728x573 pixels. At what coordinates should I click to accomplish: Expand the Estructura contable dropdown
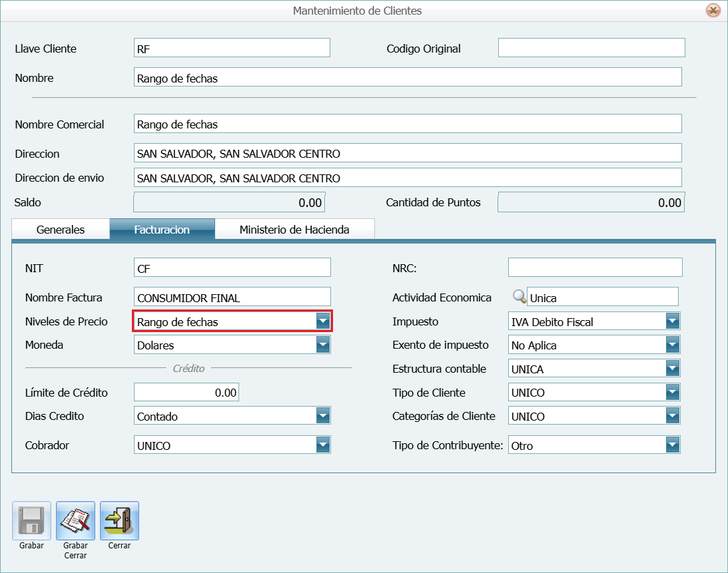point(673,368)
